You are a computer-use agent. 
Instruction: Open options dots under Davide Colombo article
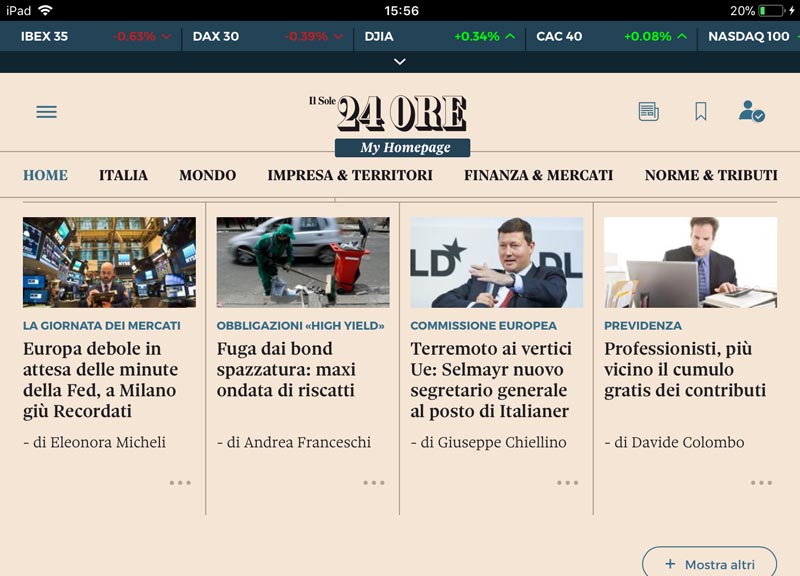coord(761,483)
